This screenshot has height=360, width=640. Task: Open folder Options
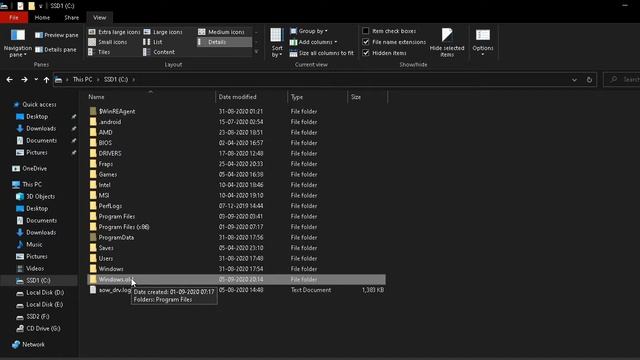pyautogui.click(x=483, y=43)
